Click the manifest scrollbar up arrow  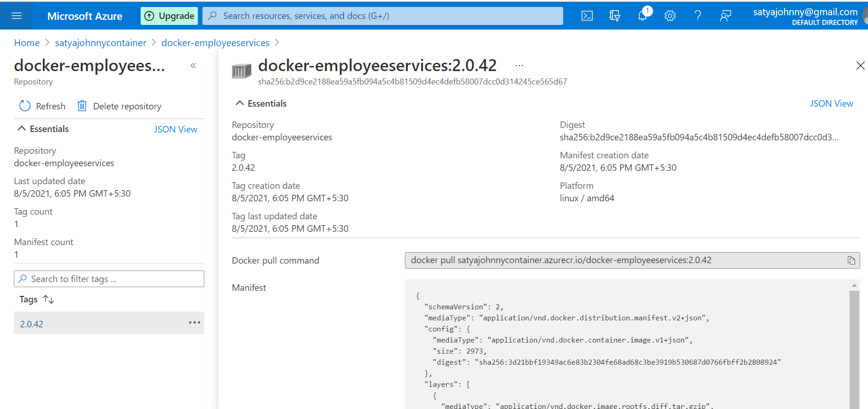tap(854, 285)
